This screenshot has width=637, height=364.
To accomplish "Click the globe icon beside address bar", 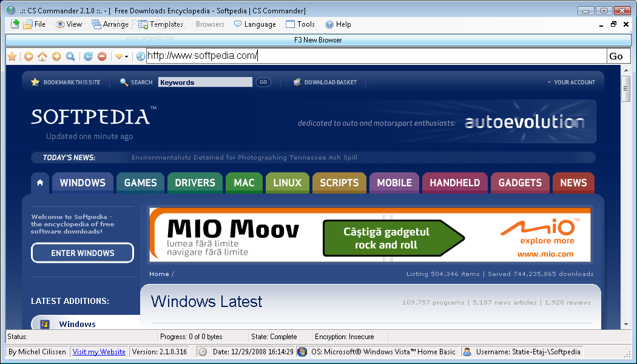I will [141, 56].
